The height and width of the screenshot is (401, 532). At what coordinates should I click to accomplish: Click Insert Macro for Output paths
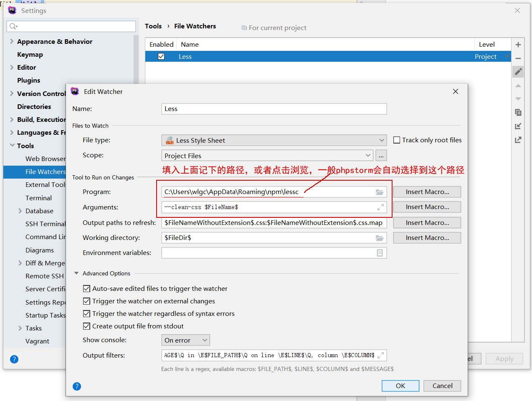tap(427, 223)
